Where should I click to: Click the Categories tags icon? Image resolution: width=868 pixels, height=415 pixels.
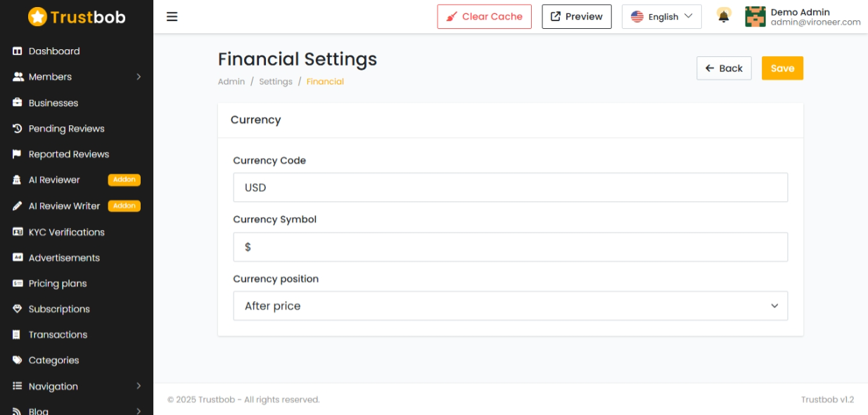[x=18, y=360]
